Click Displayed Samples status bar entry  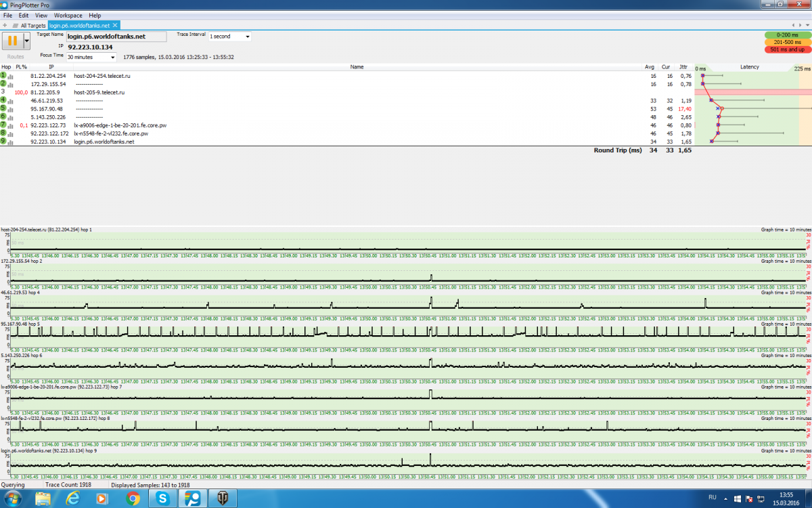tap(150, 485)
